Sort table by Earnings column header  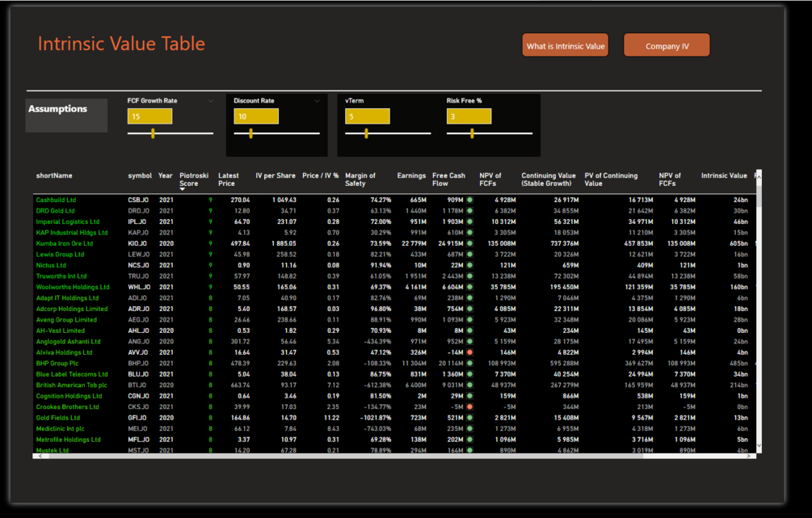[411, 175]
